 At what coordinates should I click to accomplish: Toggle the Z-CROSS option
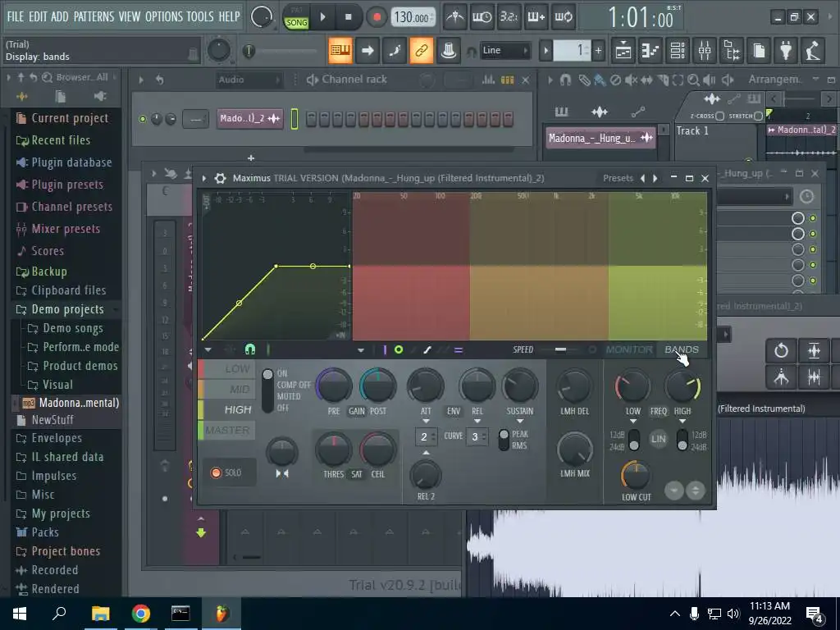tap(719, 116)
